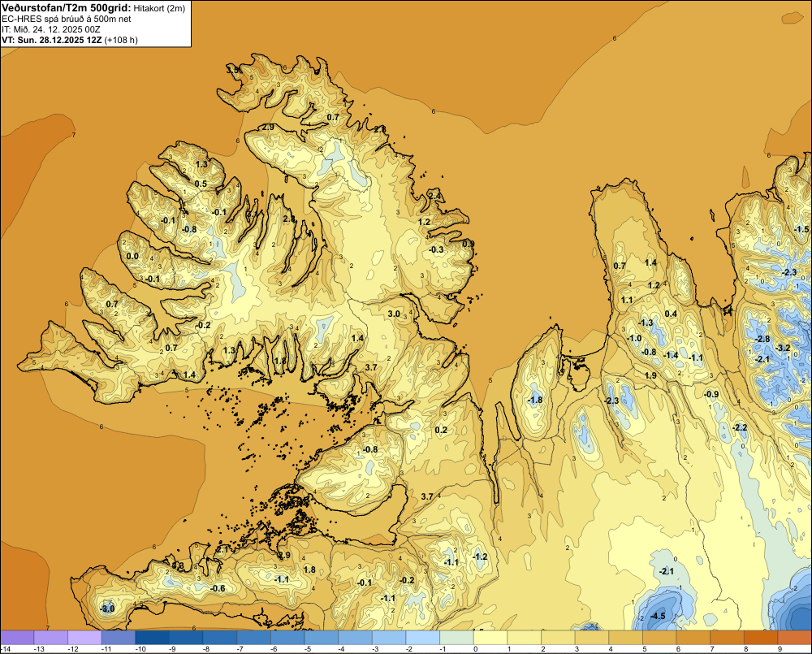Pick the legend swatch between 3 and 4
Image resolution: width=812 pixels, height=654 pixels.
pos(592,637)
